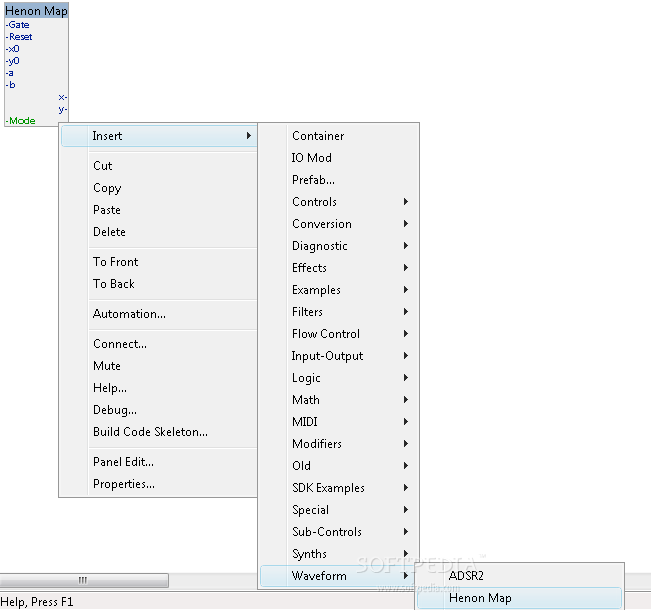Insert the Henon Map module

pyautogui.click(x=519, y=598)
